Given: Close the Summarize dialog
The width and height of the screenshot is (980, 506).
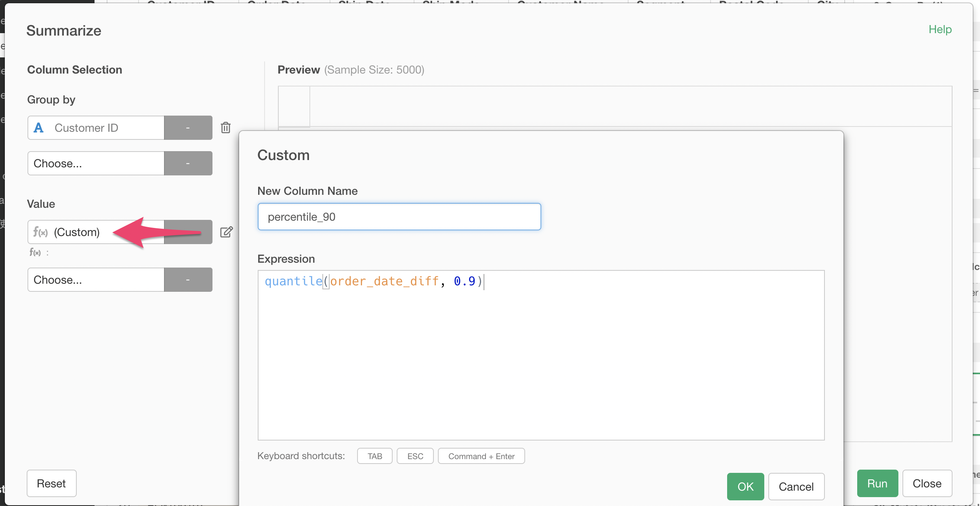Looking at the screenshot, I should pyautogui.click(x=927, y=483).
